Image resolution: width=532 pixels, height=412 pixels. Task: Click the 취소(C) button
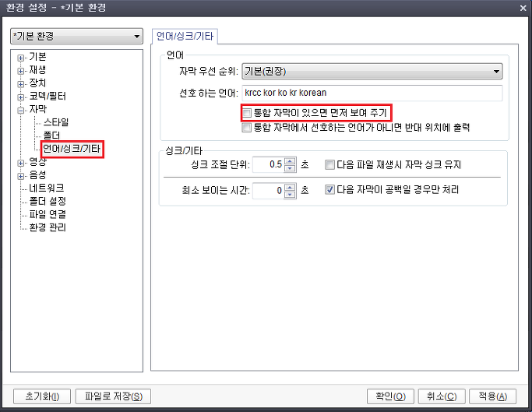pos(442,396)
